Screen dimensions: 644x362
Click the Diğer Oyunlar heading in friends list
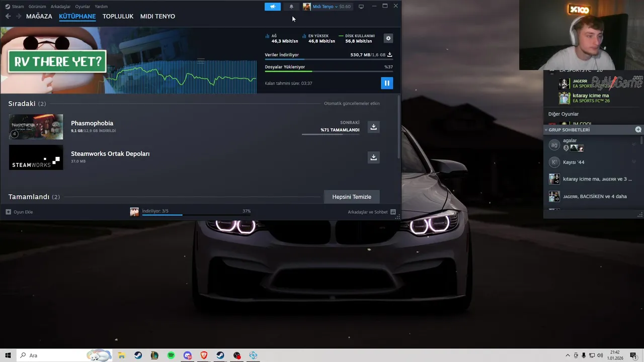coord(563,114)
